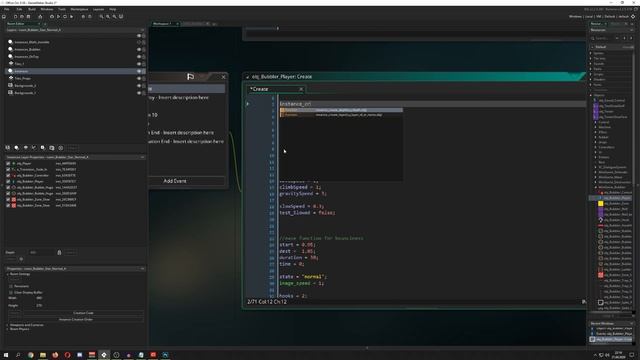
Task: Open File Explorer from the taskbar
Action: [x=43, y=355]
